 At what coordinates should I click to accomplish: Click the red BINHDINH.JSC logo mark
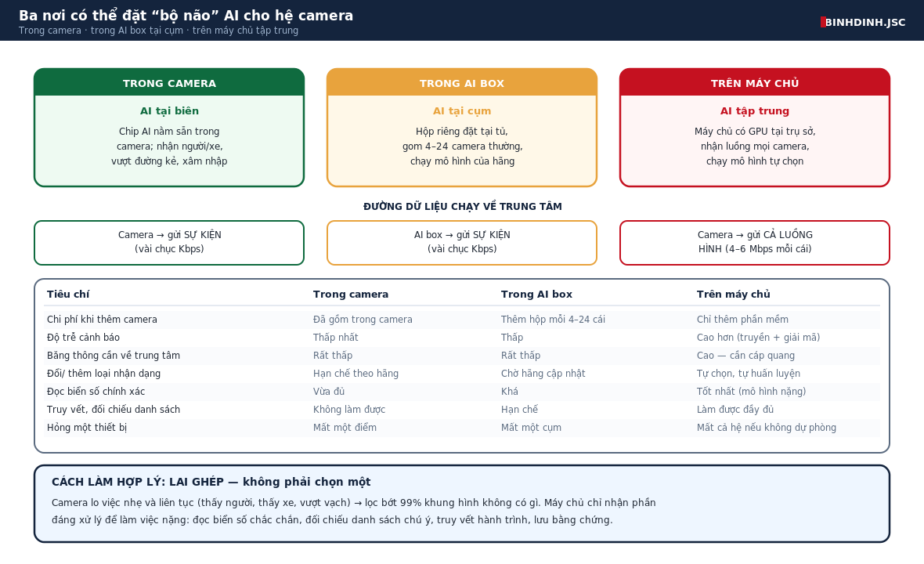pos(823,22)
